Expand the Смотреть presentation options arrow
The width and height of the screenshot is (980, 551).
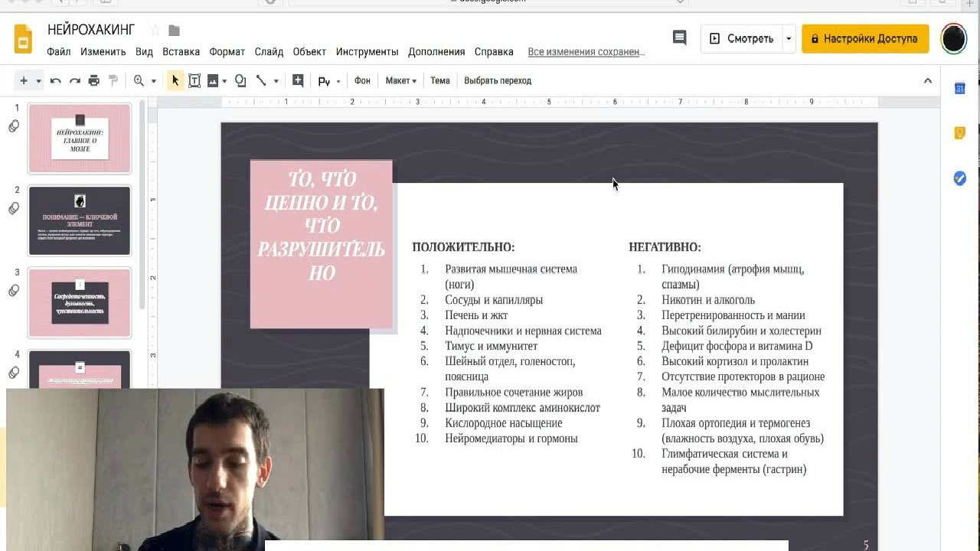(x=788, y=38)
